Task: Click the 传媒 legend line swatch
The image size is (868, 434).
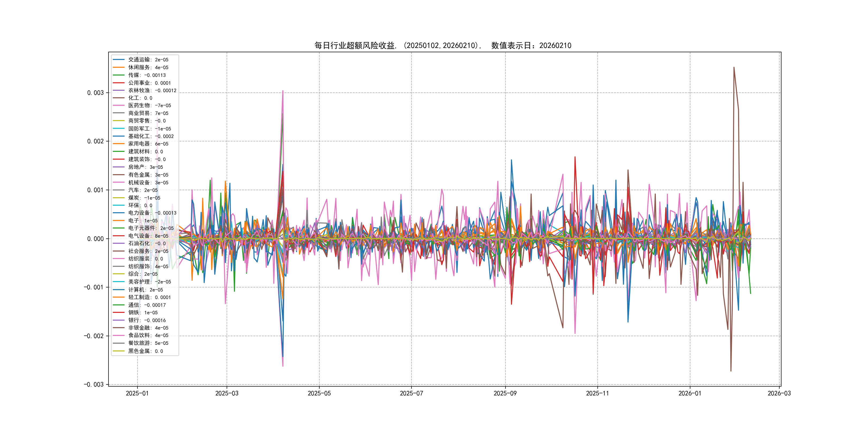Action: (119, 75)
